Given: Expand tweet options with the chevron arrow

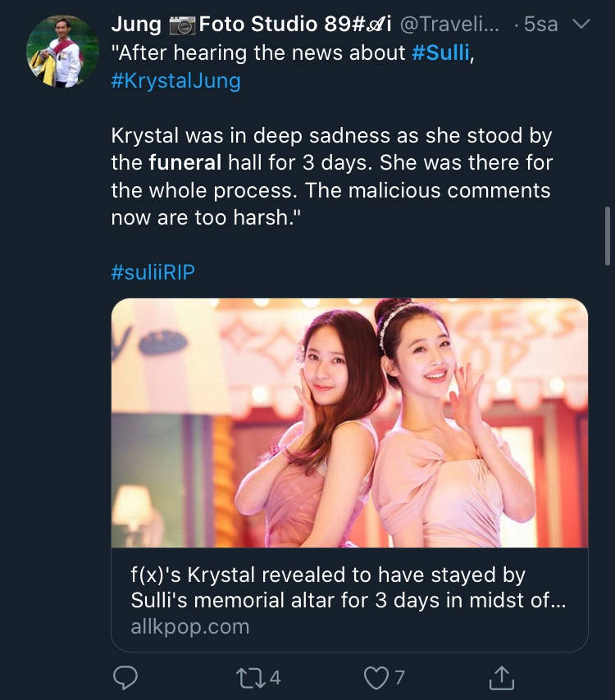Looking at the screenshot, I should [580, 25].
